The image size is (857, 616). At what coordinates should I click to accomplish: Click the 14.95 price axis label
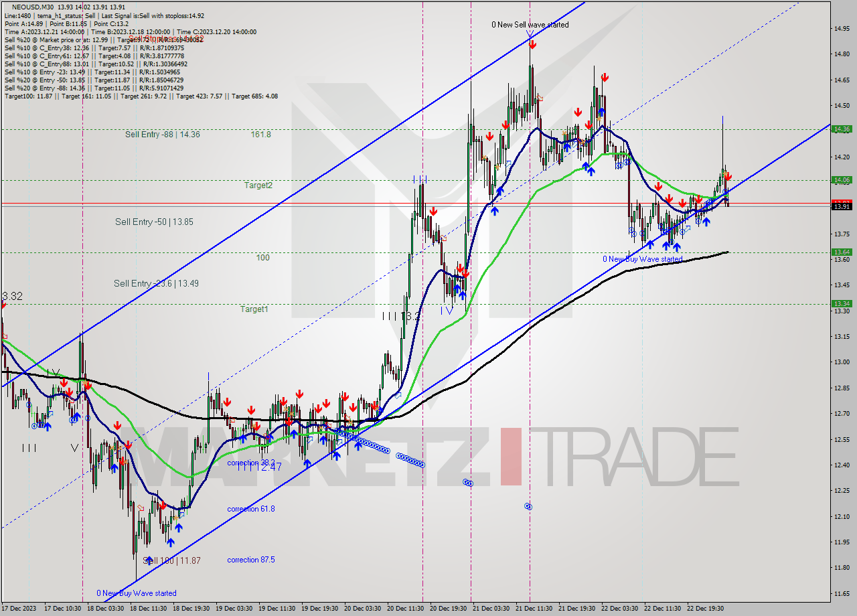tap(842, 28)
